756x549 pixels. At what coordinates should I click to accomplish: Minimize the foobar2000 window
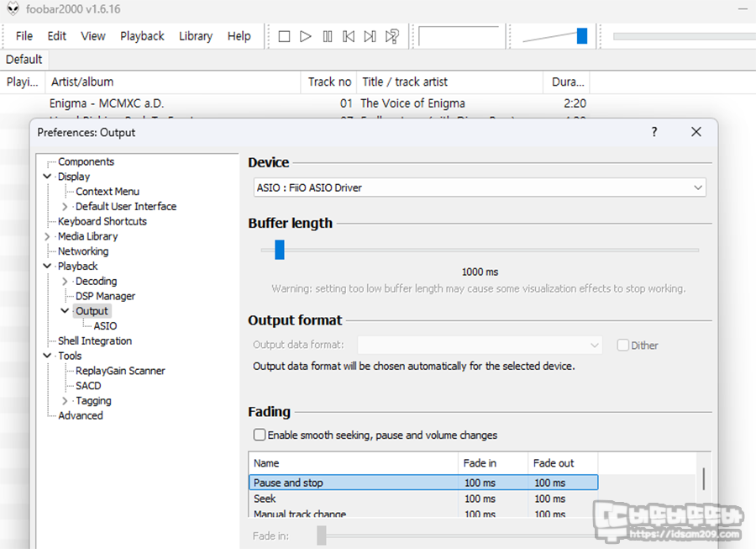[743, 8]
